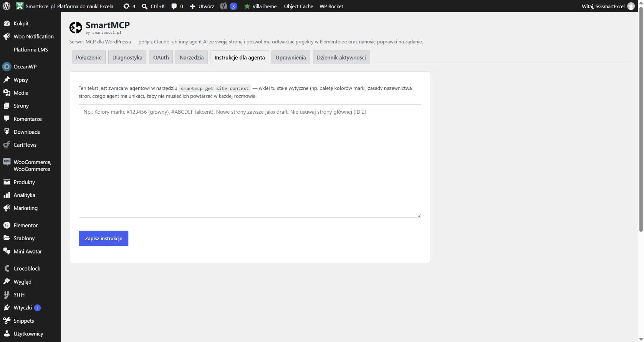Open the WP Rocket admin bar menu
This screenshot has height=342, width=644.
[x=331, y=6]
